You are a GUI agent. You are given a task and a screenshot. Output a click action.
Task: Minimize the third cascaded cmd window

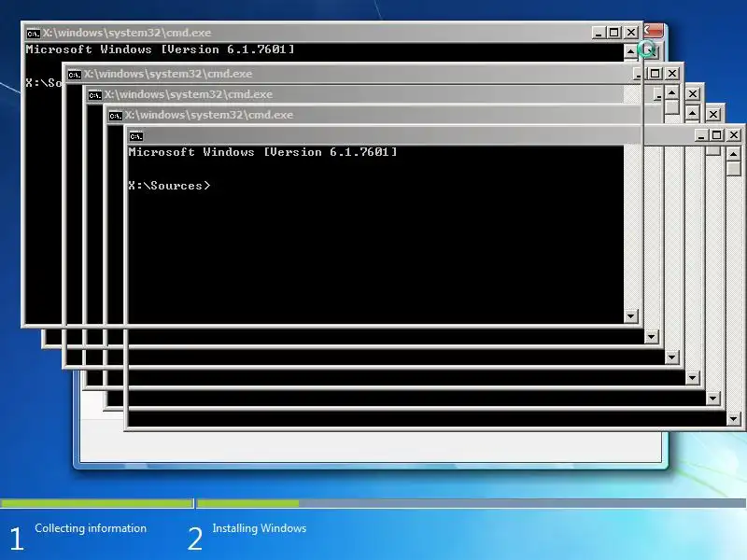click(658, 94)
